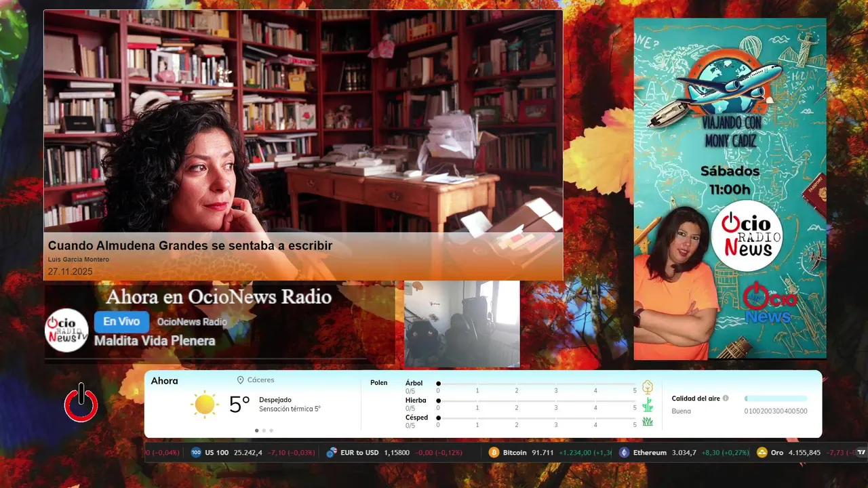This screenshot has height=488, width=868.
Task: Click the Hierba pollen level slider
Action: click(x=537, y=401)
